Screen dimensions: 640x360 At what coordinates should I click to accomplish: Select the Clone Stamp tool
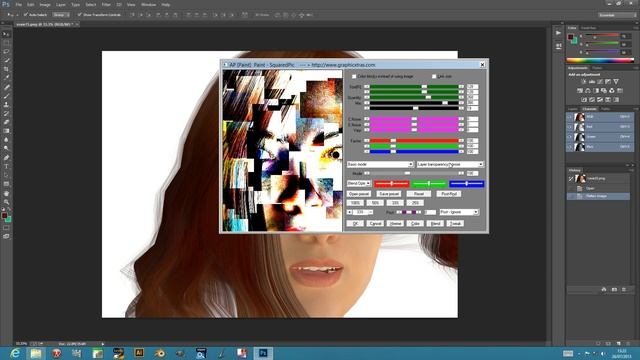[6, 104]
